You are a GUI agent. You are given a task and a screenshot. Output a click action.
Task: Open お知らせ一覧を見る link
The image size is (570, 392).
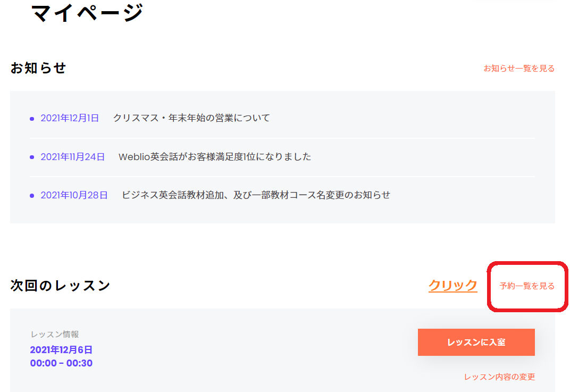coord(518,69)
